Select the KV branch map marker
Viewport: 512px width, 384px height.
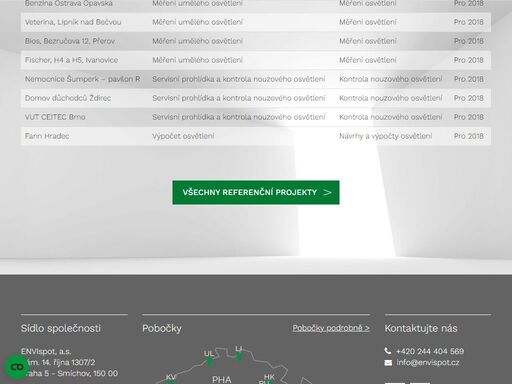[x=170, y=382]
